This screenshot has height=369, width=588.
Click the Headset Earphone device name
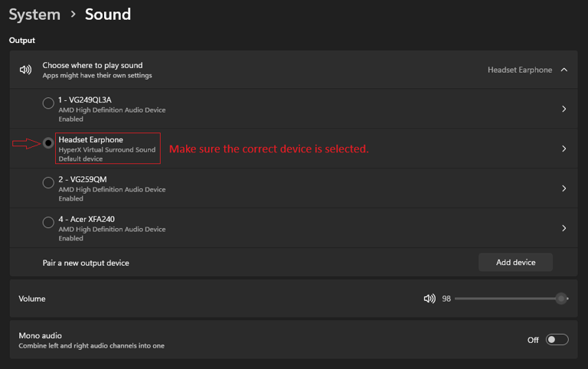click(90, 139)
